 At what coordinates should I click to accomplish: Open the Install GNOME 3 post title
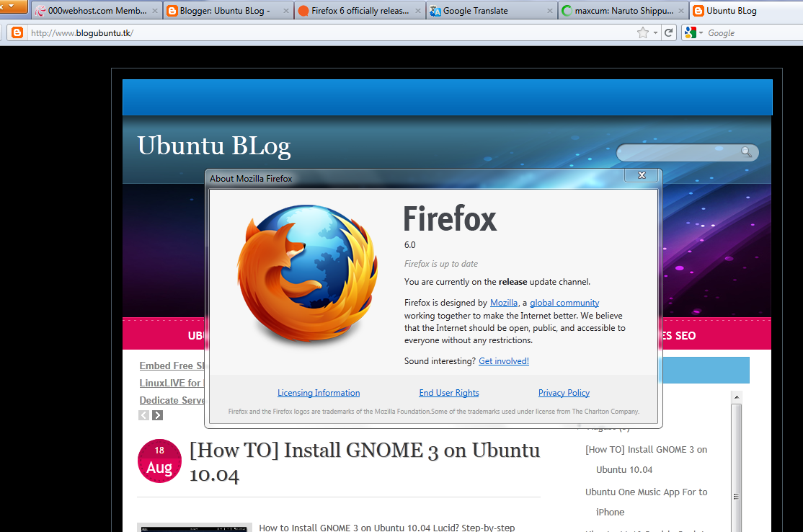[365, 462]
